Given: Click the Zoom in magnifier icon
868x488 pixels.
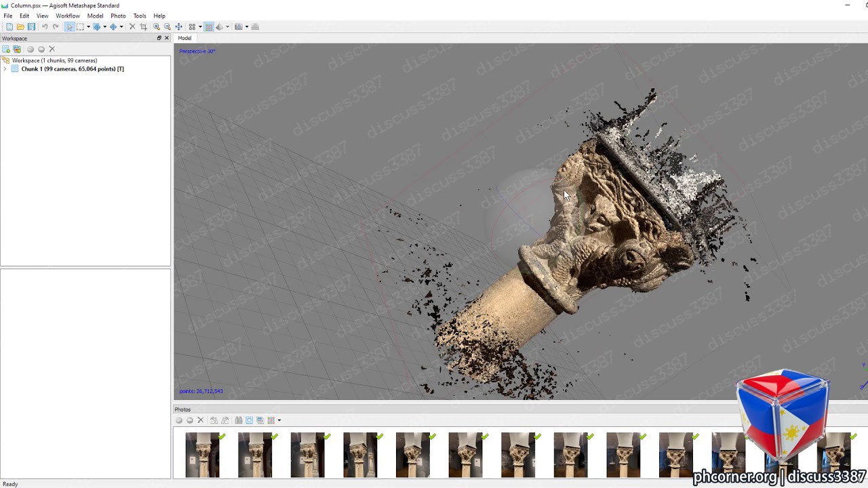Looking at the screenshot, I should coord(157,26).
